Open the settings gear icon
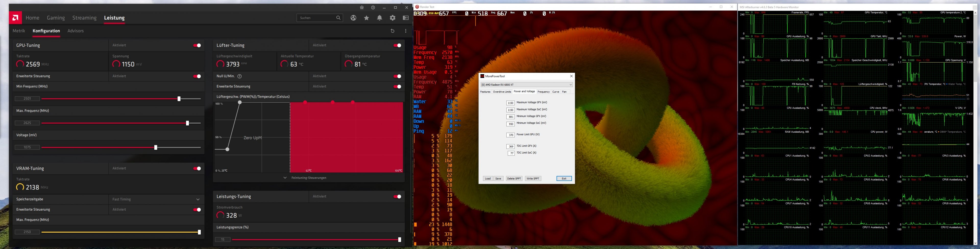Screen dimensions: 980x249 click(393, 18)
